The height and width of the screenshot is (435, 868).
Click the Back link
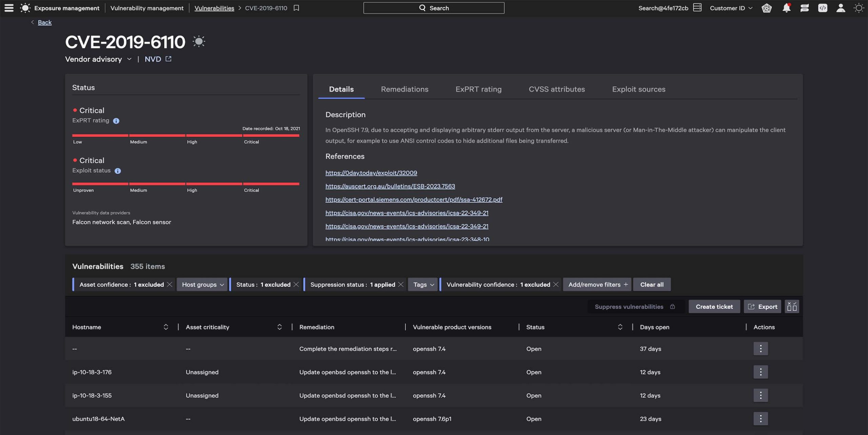pos(44,22)
